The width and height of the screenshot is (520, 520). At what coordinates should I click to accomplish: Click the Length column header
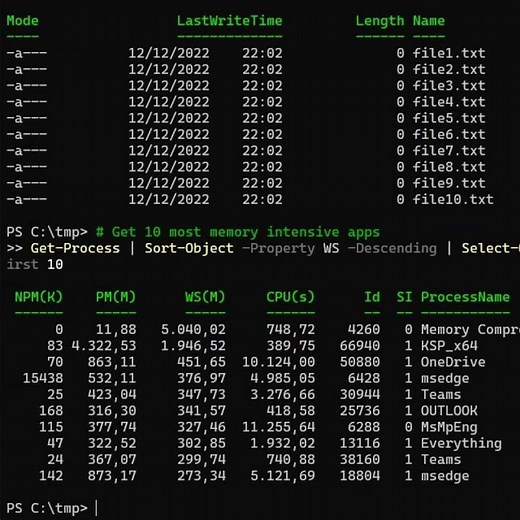coord(380,21)
